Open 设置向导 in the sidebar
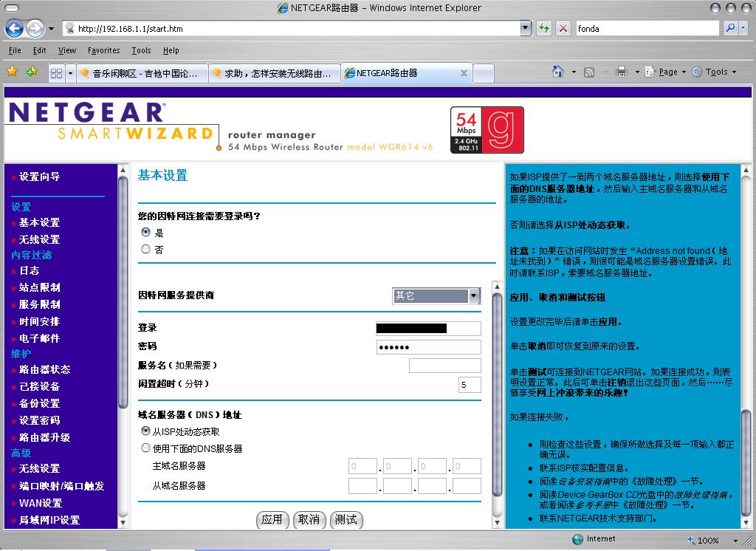The height and width of the screenshot is (551, 756). (x=40, y=177)
